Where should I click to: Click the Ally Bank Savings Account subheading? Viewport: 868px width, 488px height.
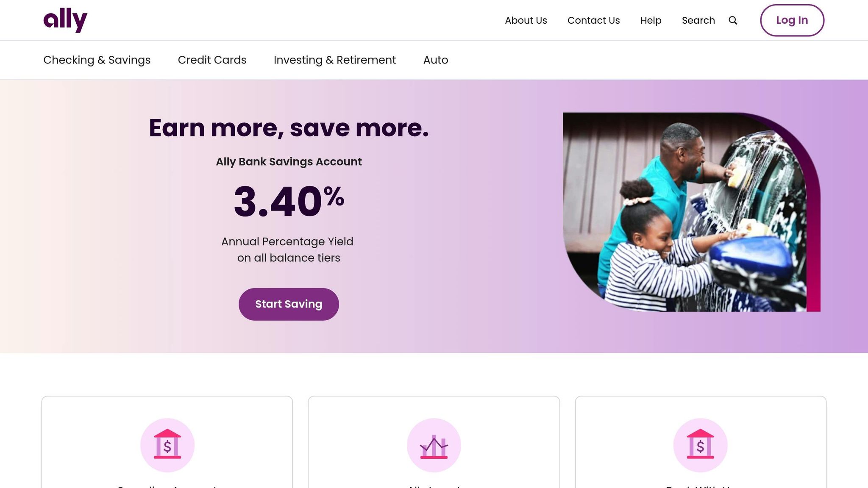(x=289, y=162)
